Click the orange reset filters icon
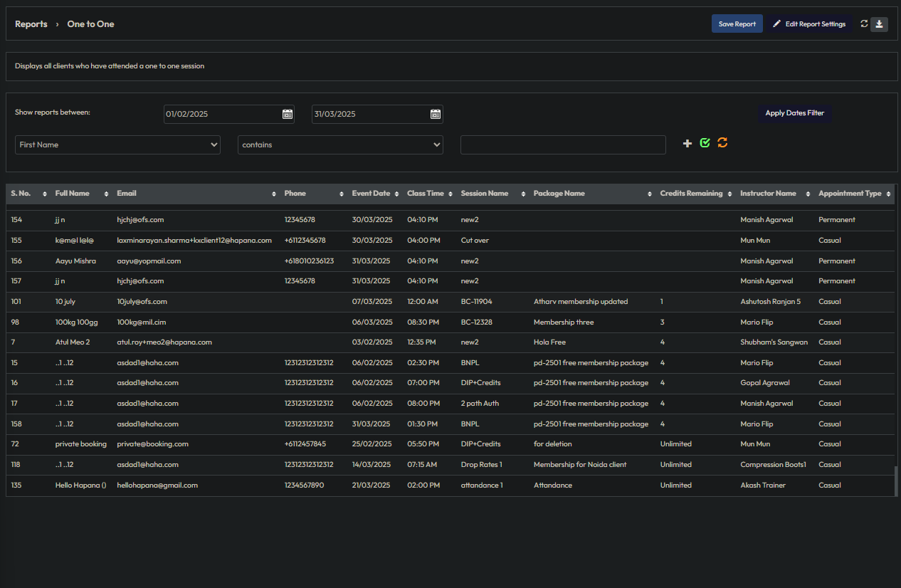Image resolution: width=901 pixels, height=588 pixels. click(722, 143)
